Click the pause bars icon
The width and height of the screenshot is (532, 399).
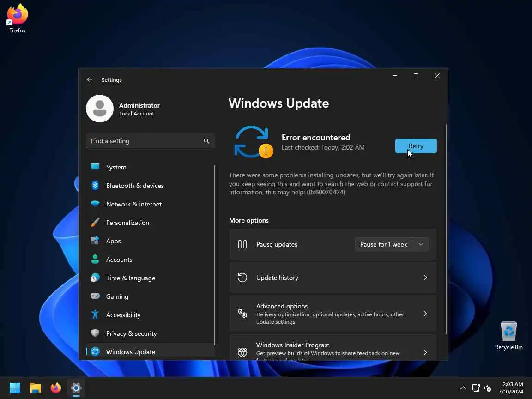click(x=242, y=244)
